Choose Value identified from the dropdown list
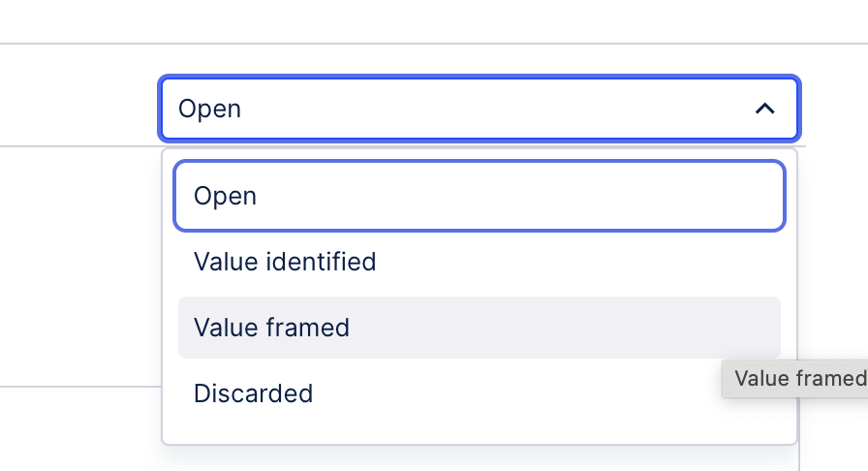Image resolution: width=868 pixels, height=471 pixels. [479, 262]
